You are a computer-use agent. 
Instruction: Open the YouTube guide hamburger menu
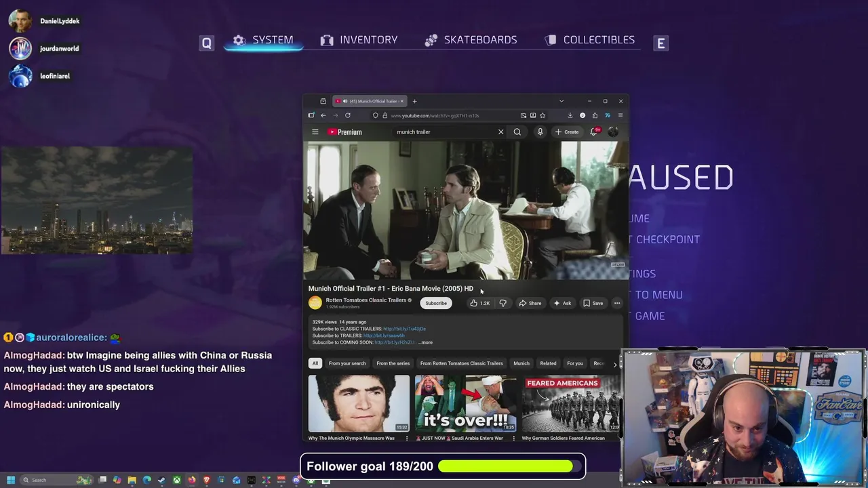coord(315,132)
